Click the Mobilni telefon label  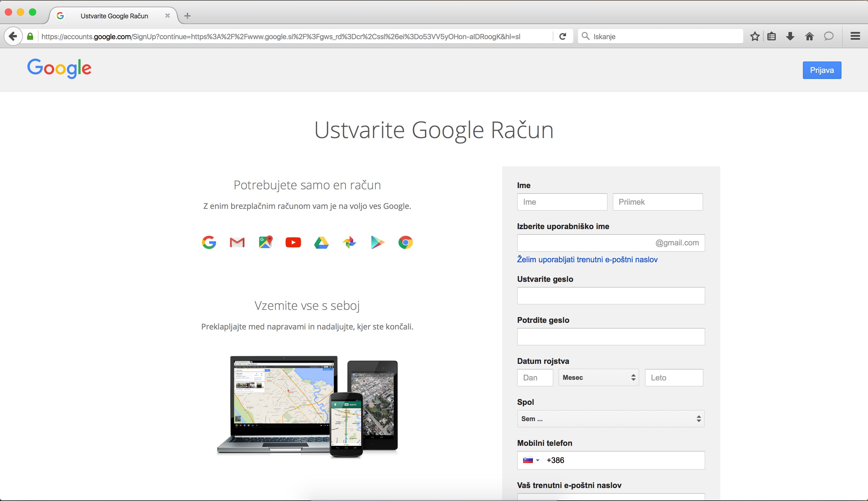[545, 443]
